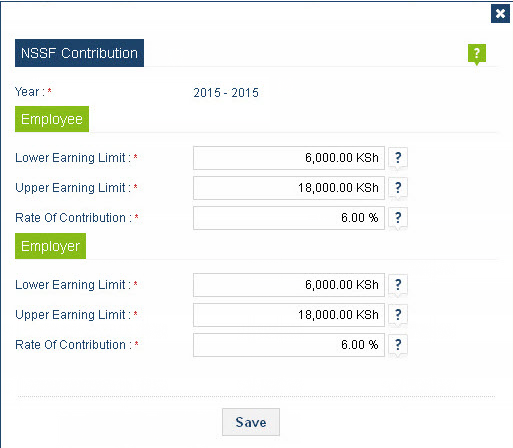Image resolution: width=513 pixels, height=448 pixels.
Task: Select the Employer section header
Action: pos(50,246)
